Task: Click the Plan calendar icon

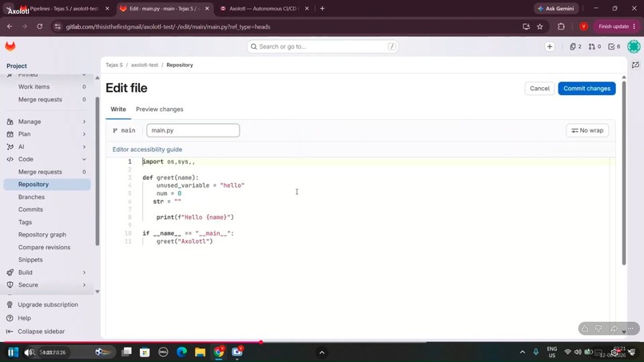Action: point(10,134)
